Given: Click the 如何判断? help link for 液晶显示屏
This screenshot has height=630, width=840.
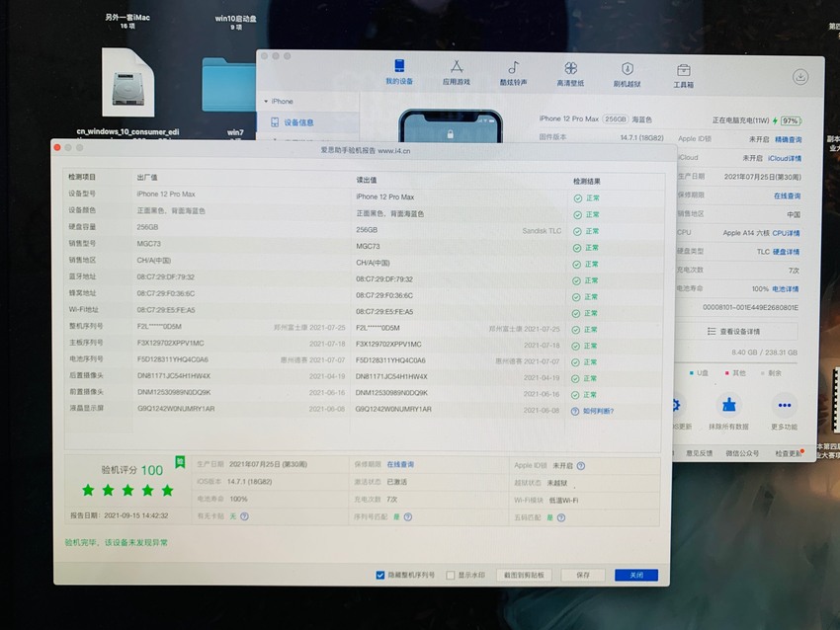Looking at the screenshot, I should (598, 412).
